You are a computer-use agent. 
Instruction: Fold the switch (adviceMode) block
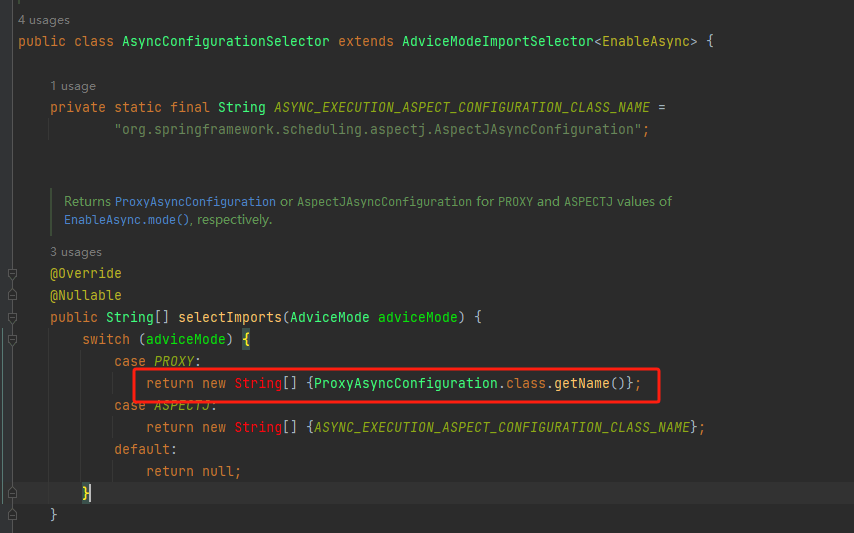click(12, 339)
